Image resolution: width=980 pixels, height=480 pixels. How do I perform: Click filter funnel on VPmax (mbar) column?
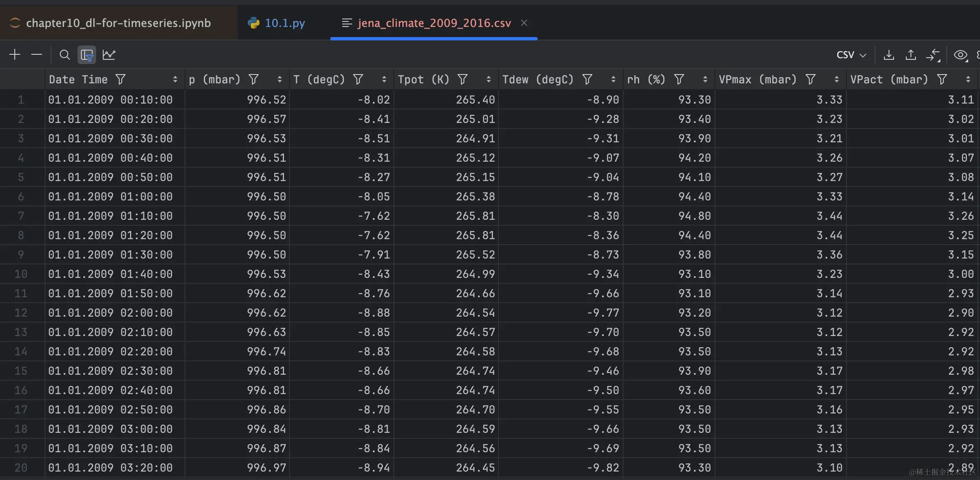pyautogui.click(x=811, y=79)
